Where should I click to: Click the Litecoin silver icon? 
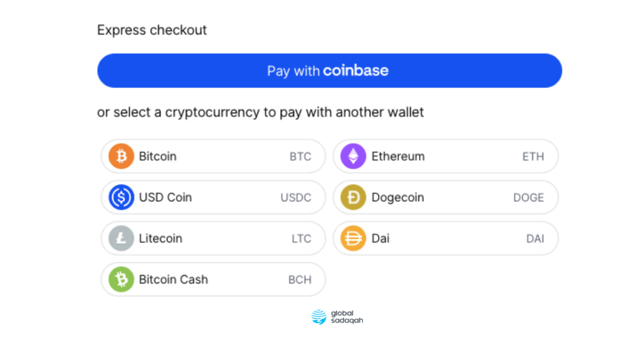[121, 238]
